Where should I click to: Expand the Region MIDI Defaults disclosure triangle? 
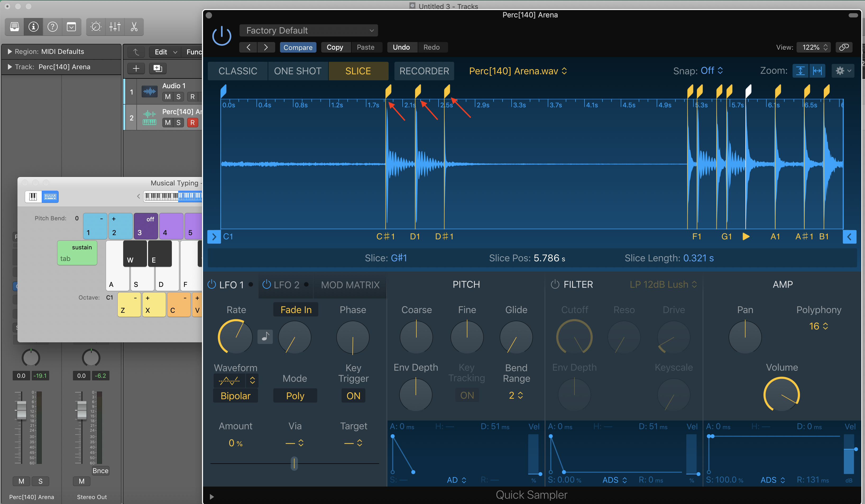(x=10, y=52)
